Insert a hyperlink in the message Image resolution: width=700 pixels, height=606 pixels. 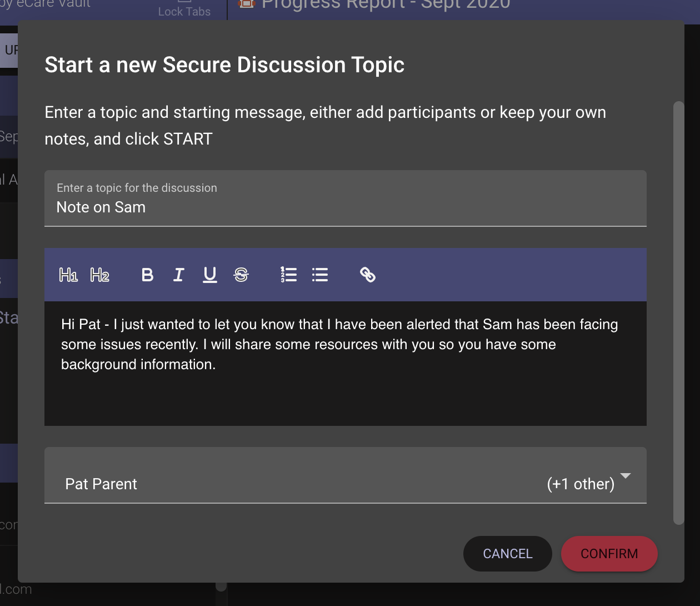pyautogui.click(x=367, y=275)
